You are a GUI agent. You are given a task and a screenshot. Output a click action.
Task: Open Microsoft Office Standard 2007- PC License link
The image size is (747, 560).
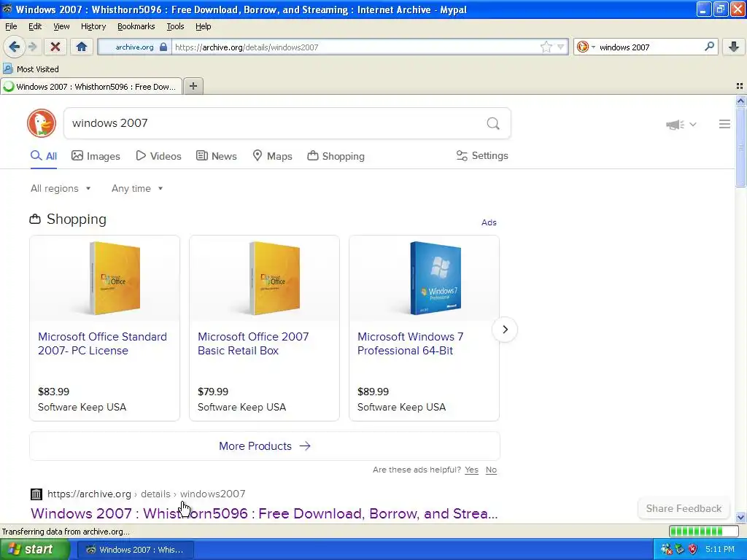pyautogui.click(x=102, y=343)
